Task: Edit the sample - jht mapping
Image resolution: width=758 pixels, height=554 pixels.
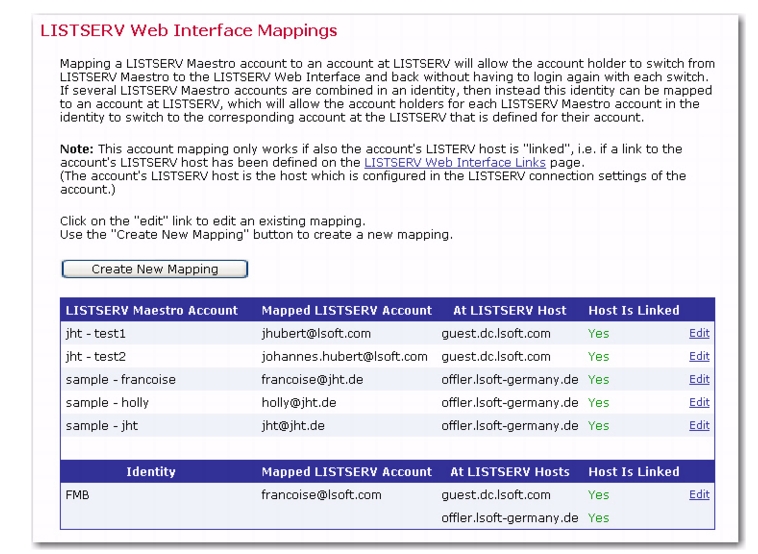Action: pos(699,425)
